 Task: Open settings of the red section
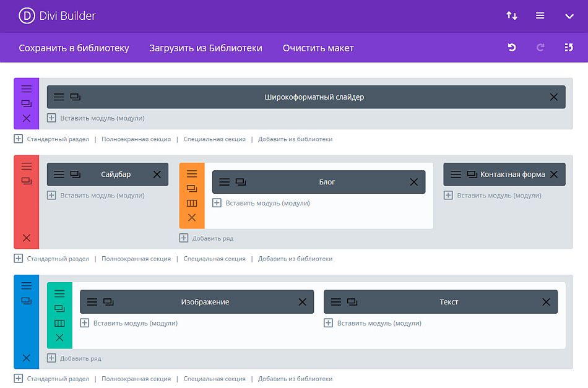(x=25, y=166)
